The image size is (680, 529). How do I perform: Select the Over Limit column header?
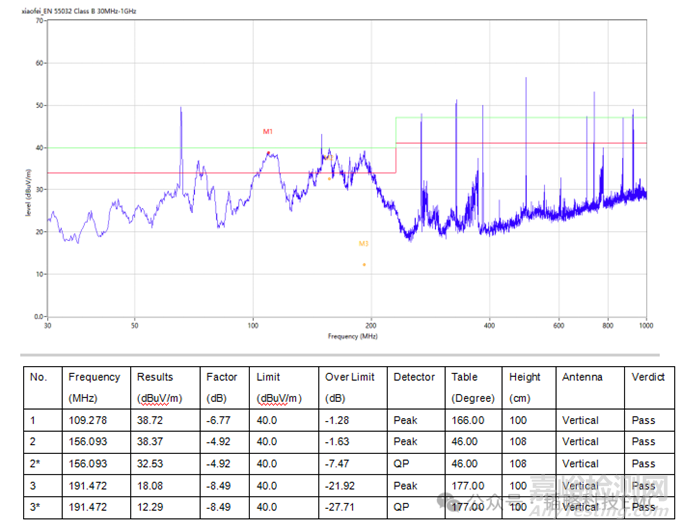click(x=350, y=377)
